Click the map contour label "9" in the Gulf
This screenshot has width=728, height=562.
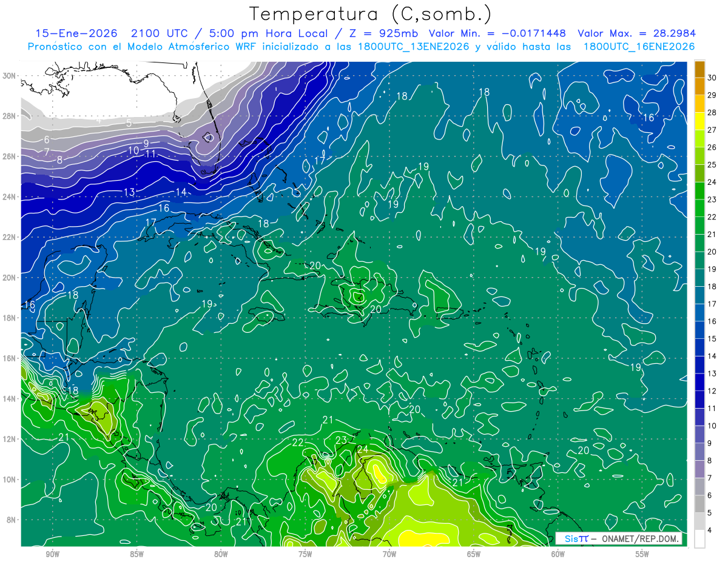tap(146, 144)
